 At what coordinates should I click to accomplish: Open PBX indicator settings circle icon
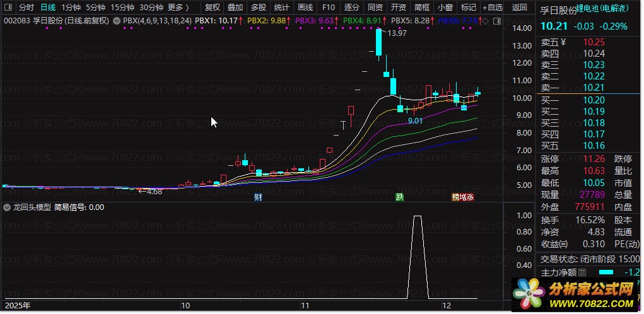pos(116,21)
